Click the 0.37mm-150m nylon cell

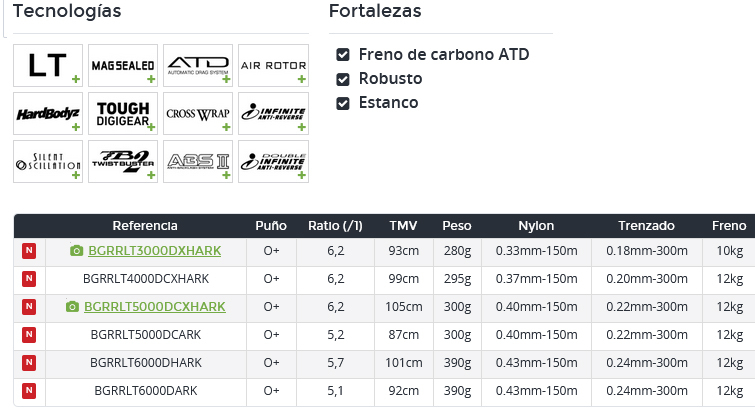coord(536,279)
